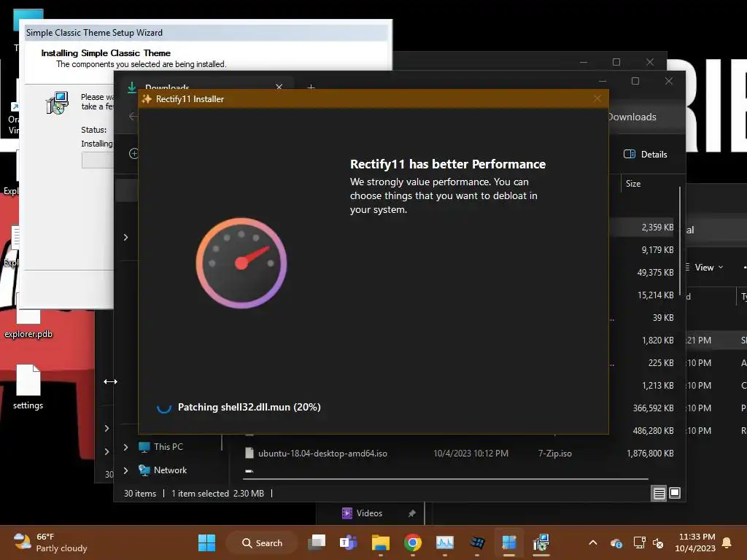Maximize the Downloads File Explorer window

(x=635, y=81)
